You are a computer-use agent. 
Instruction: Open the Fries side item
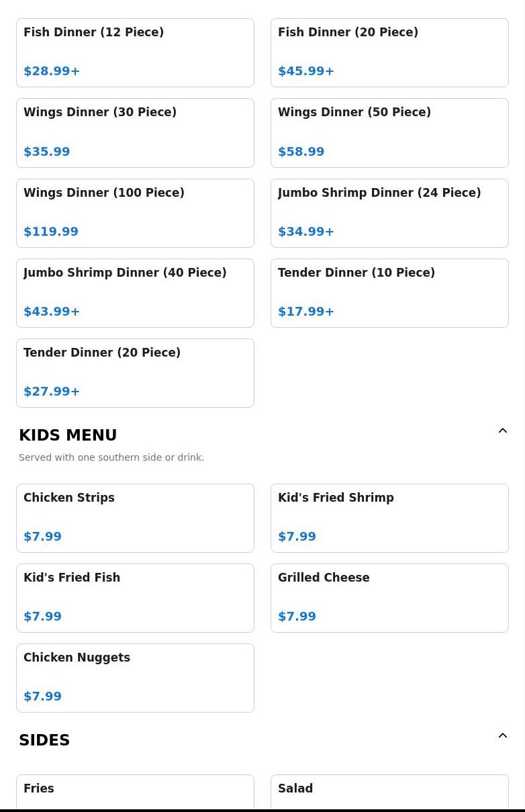pyautogui.click(x=135, y=793)
